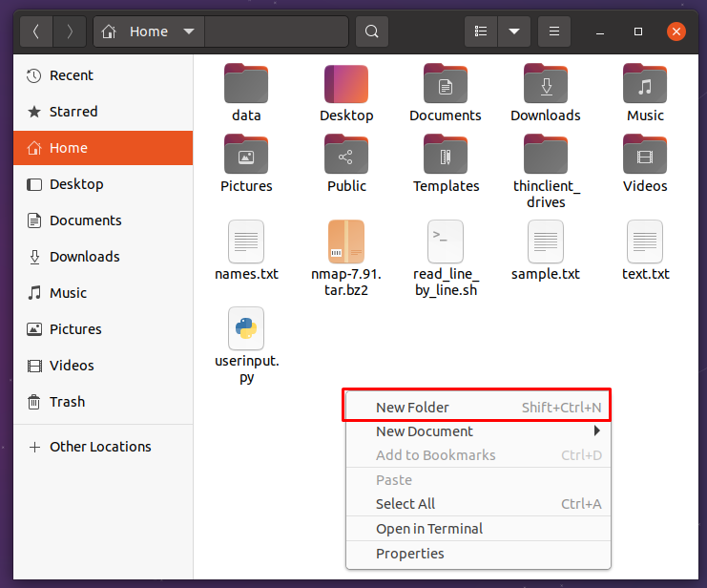Select the read_line_by_line.sh script

[x=446, y=258]
